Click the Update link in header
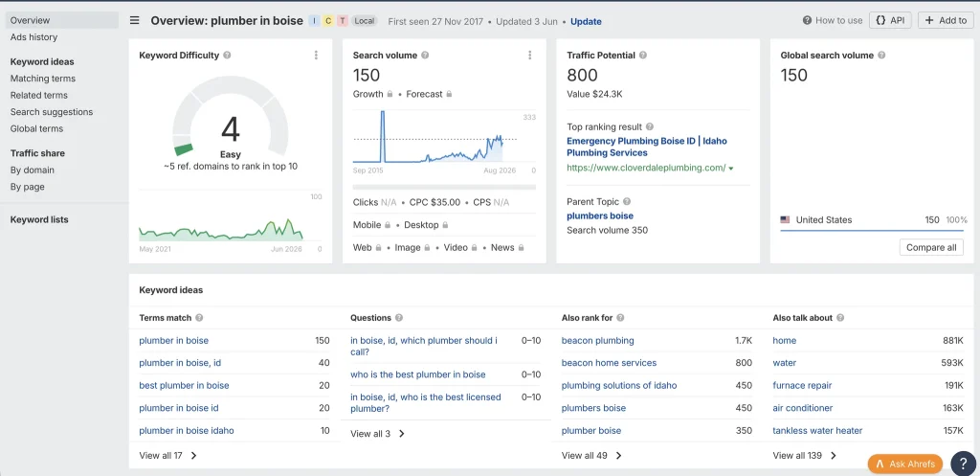Image resolution: width=980 pixels, height=476 pixels. [587, 21]
